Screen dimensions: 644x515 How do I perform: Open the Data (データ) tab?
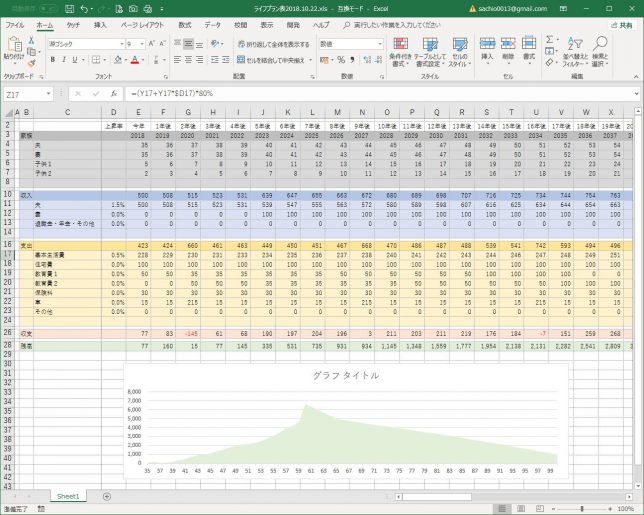[x=212, y=25]
